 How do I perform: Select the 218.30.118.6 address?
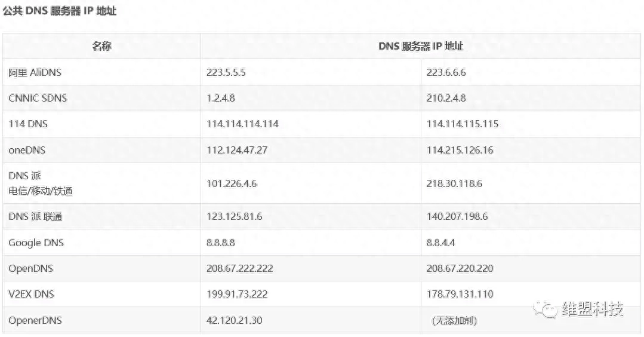tap(454, 183)
